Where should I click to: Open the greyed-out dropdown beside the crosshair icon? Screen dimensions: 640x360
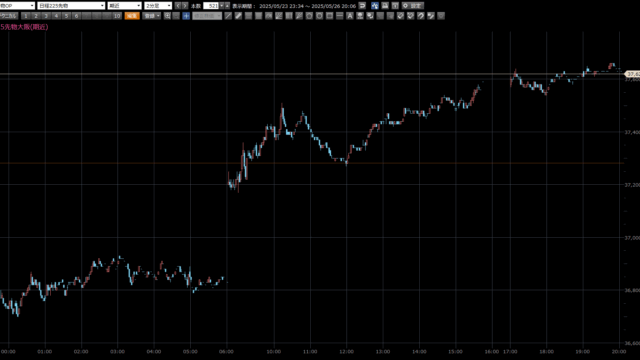click(x=207, y=16)
